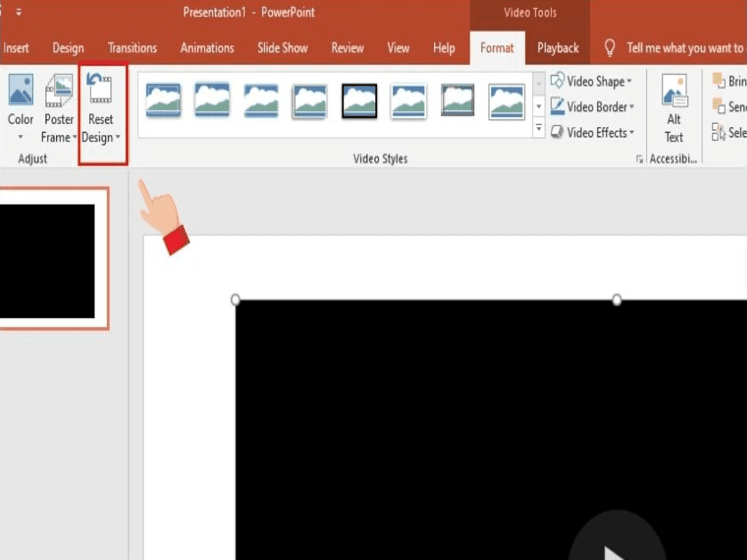Apply the currently highlighted video style

coord(357,101)
